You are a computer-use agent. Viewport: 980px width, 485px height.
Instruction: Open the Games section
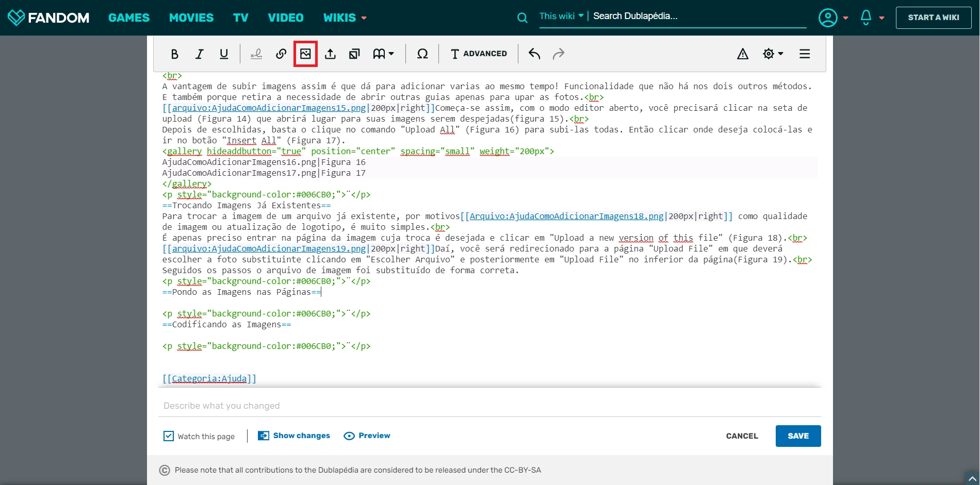129,18
